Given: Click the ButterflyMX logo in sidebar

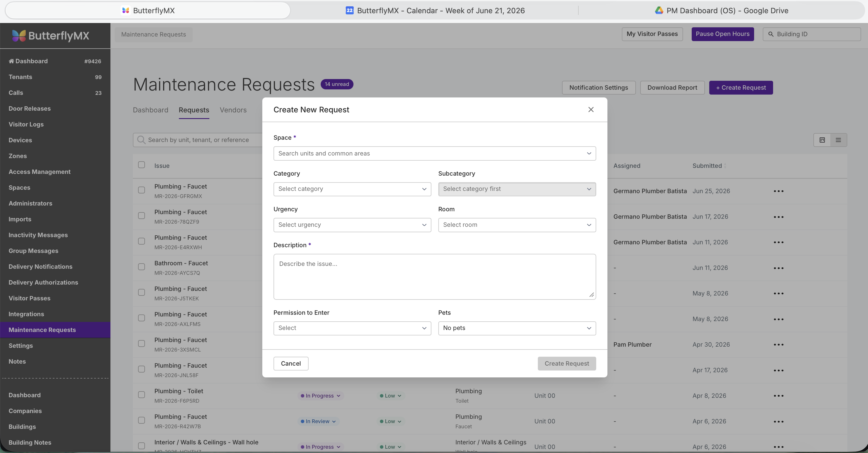Looking at the screenshot, I should pyautogui.click(x=51, y=36).
